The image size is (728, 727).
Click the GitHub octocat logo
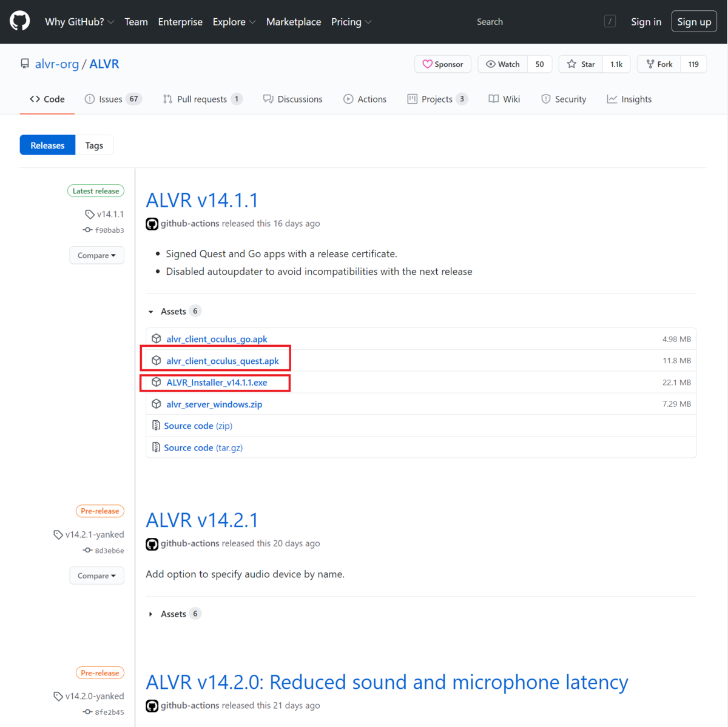[20, 21]
